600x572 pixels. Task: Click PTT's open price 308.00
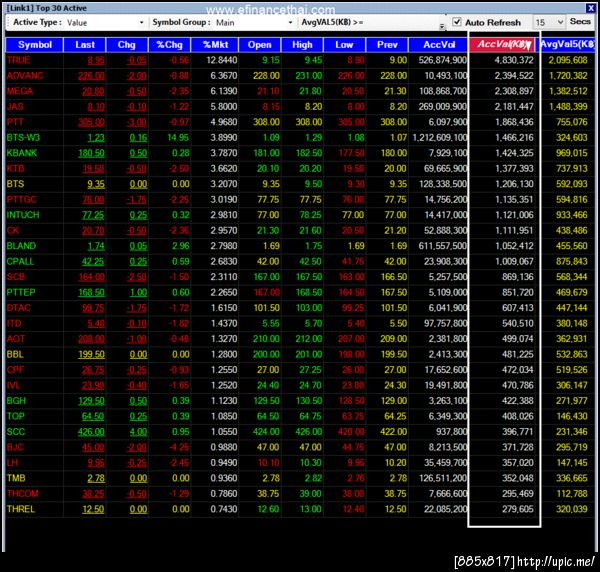[x=266, y=122]
